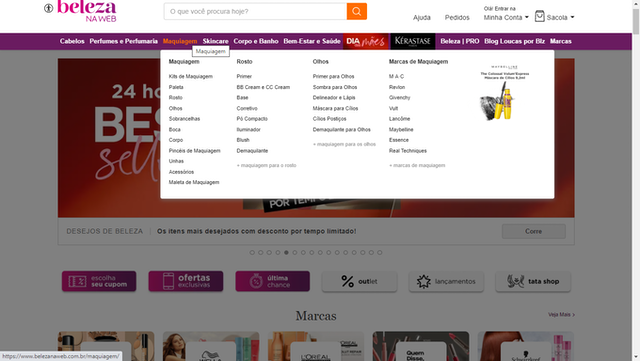This screenshot has height=361, width=640.
Task: Click Sobrancelhas link
Action: coord(184,119)
